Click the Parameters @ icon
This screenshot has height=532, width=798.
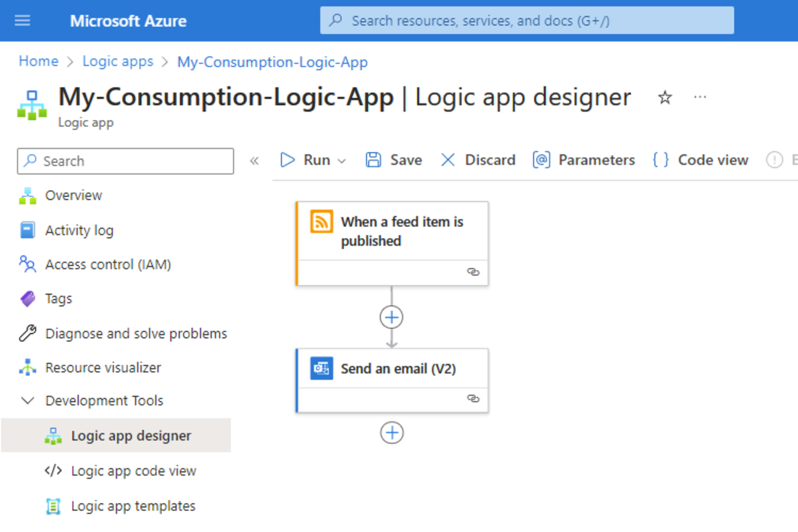pos(541,160)
